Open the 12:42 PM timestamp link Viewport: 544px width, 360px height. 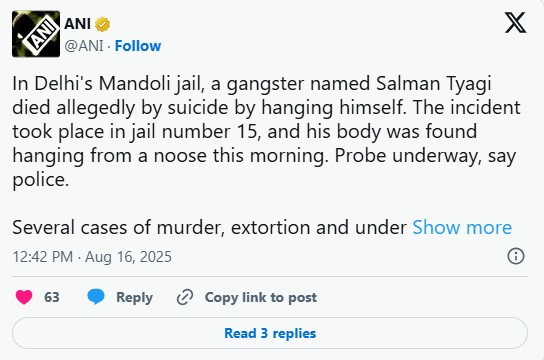tap(43, 257)
